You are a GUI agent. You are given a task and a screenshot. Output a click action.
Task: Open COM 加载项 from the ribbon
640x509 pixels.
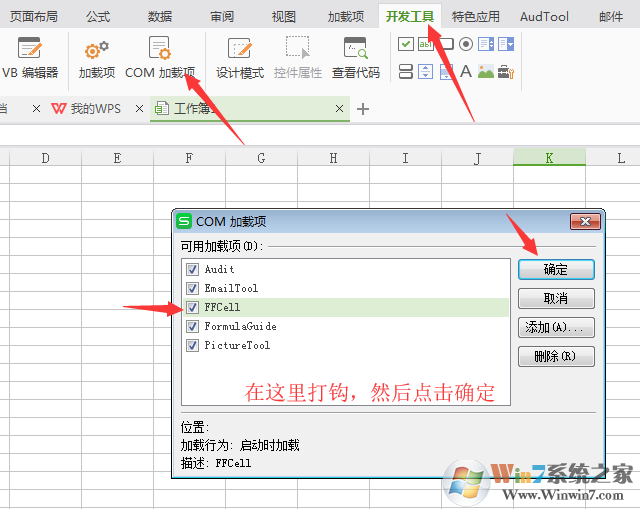click(160, 58)
